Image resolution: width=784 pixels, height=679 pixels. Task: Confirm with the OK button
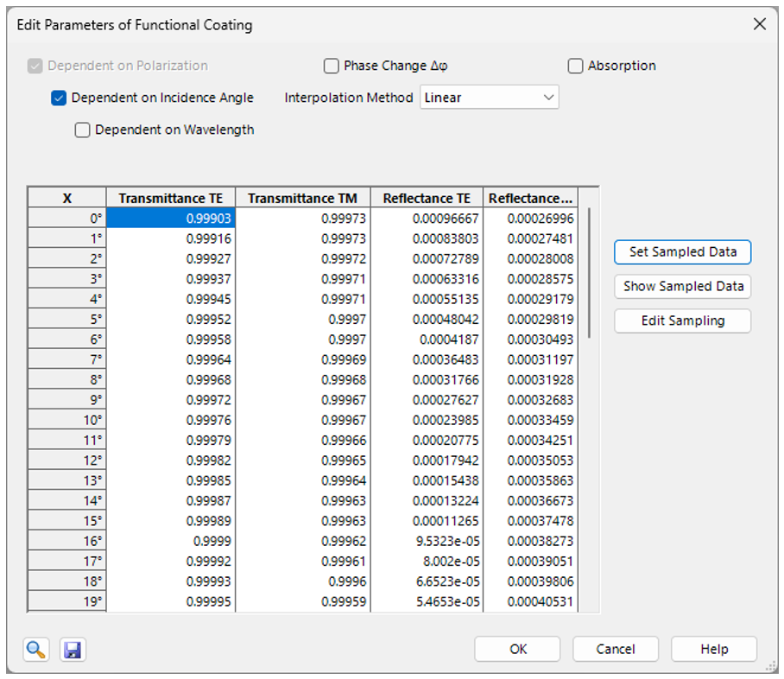(x=517, y=649)
